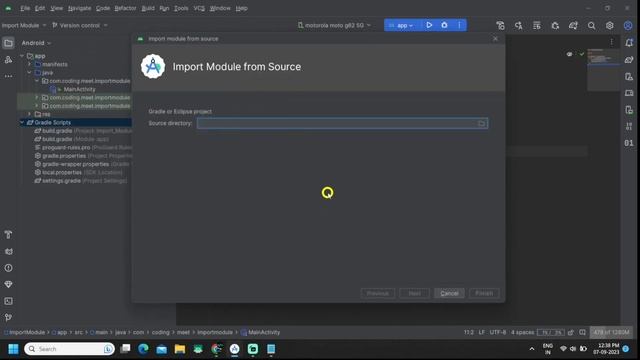The height and width of the screenshot is (360, 640).
Task: Open account profile icon
Action: tap(628, 26)
